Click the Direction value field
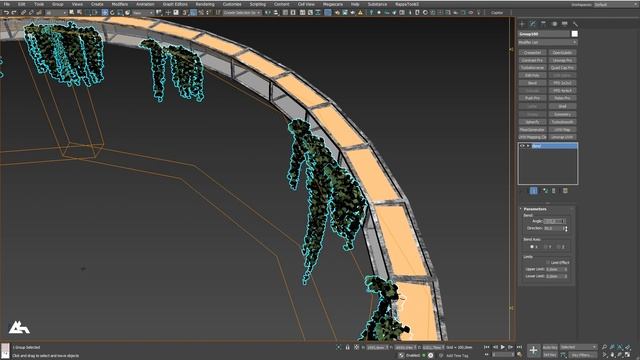Screen dimensions: 640x360 pyautogui.click(x=553, y=229)
